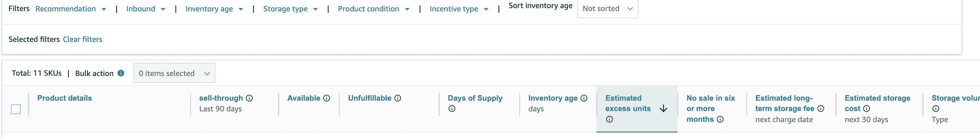Screen dimensions: 980x139
Task: Expand the Recommendation filter dropdown
Action: click(70, 9)
